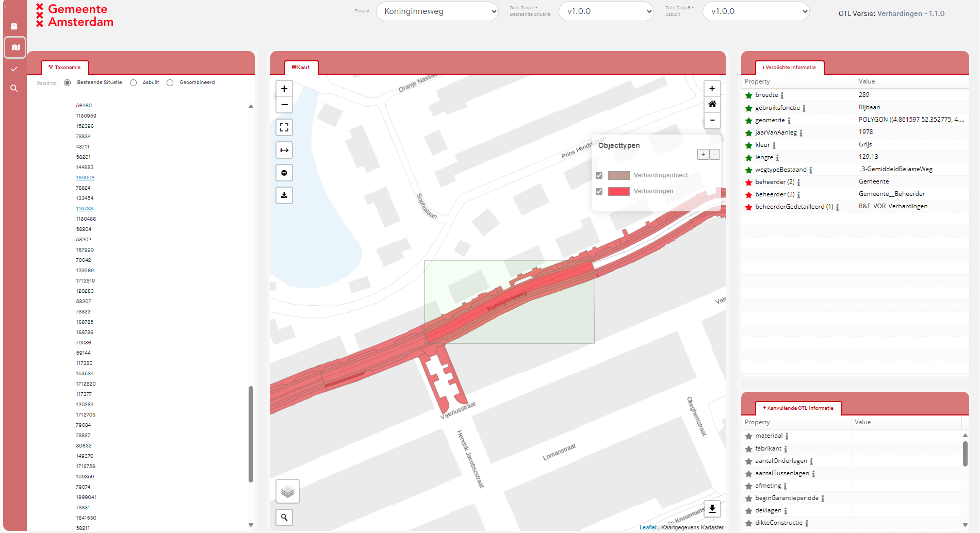Viewport: 980px width, 533px height.
Task: Open the checkmark validation sidebar icon
Action: pyautogui.click(x=14, y=69)
